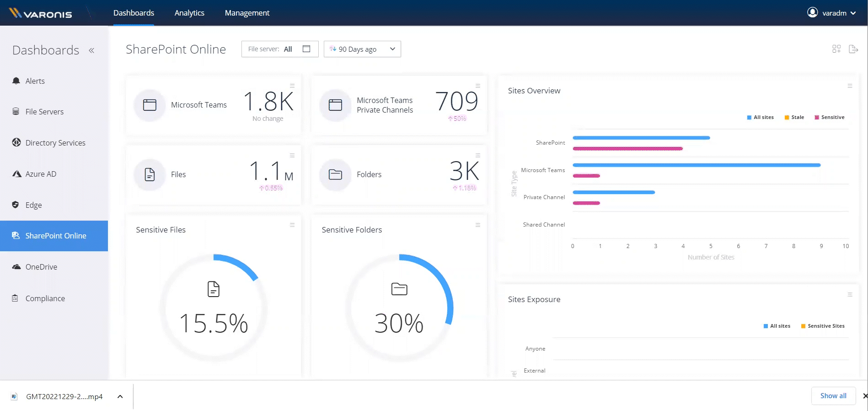Select File Servers in the sidebar
The width and height of the screenshot is (868, 411).
pyautogui.click(x=54, y=112)
